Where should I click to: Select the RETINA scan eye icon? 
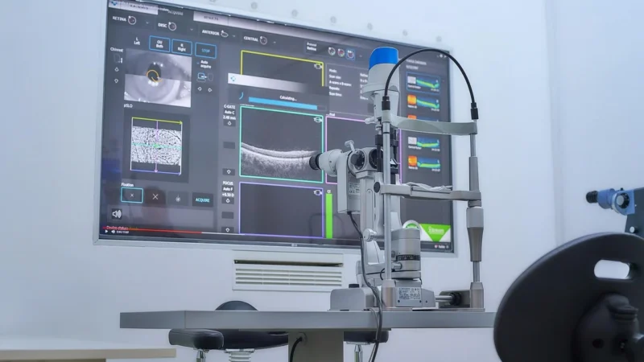(x=132, y=19)
